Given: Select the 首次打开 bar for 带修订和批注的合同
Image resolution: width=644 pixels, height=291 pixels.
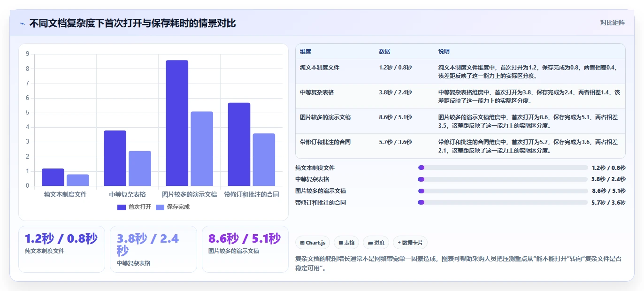Looking at the screenshot, I should pyautogui.click(x=239, y=145).
